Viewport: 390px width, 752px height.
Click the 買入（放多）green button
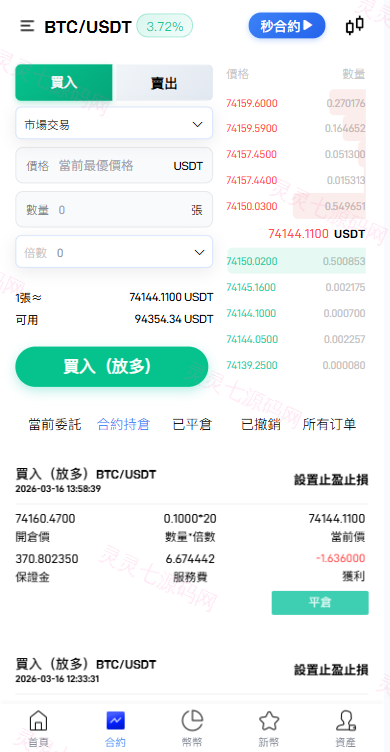point(112,367)
